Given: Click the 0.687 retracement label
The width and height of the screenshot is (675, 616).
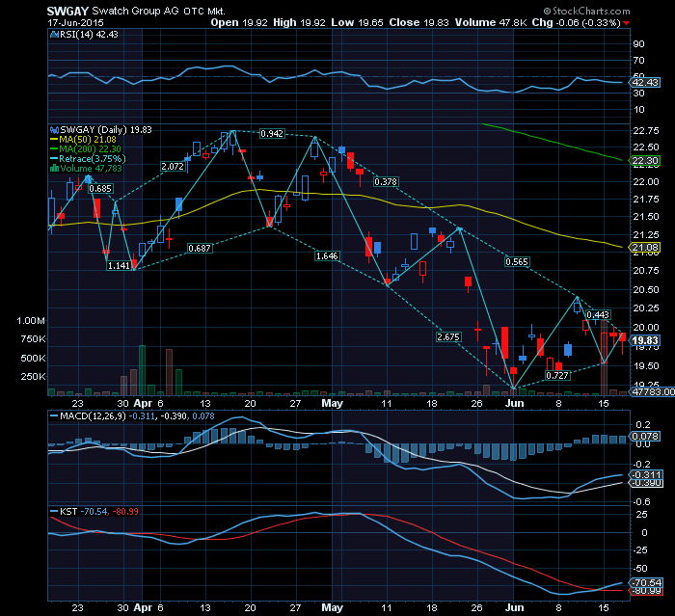Looking at the screenshot, I should click(x=200, y=249).
